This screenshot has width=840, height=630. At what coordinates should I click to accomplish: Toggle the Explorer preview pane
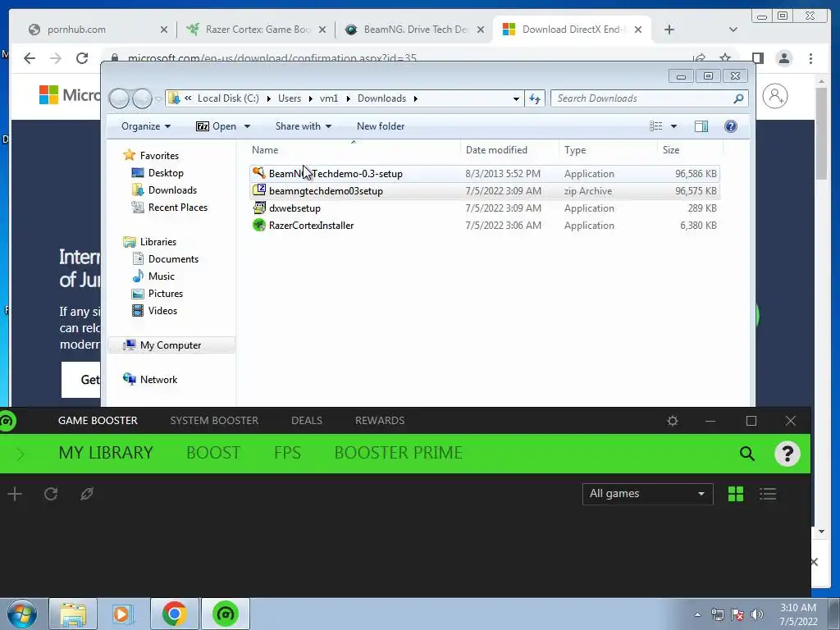pos(701,126)
